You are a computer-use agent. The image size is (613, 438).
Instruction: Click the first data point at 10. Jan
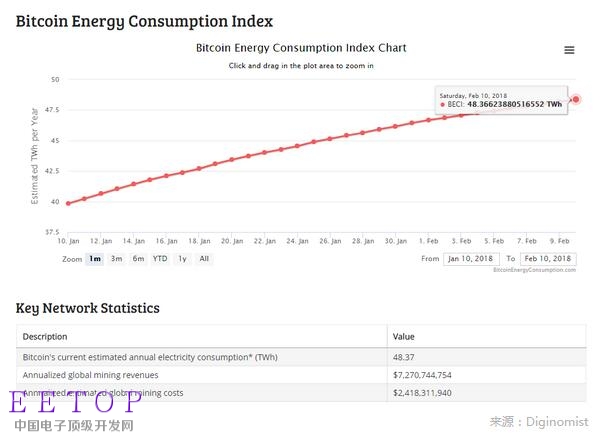[x=68, y=203]
